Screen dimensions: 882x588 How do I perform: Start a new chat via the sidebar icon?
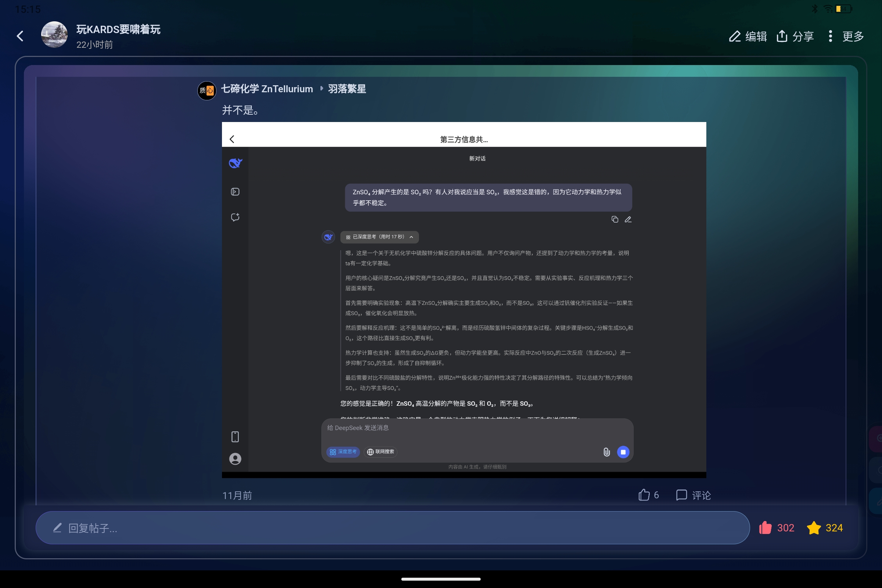(x=235, y=217)
